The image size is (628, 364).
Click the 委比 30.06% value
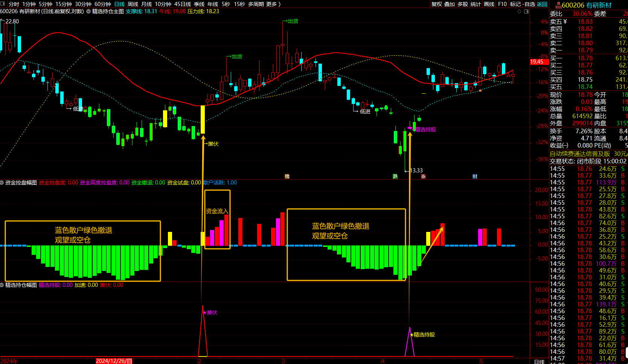(x=582, y=14)
